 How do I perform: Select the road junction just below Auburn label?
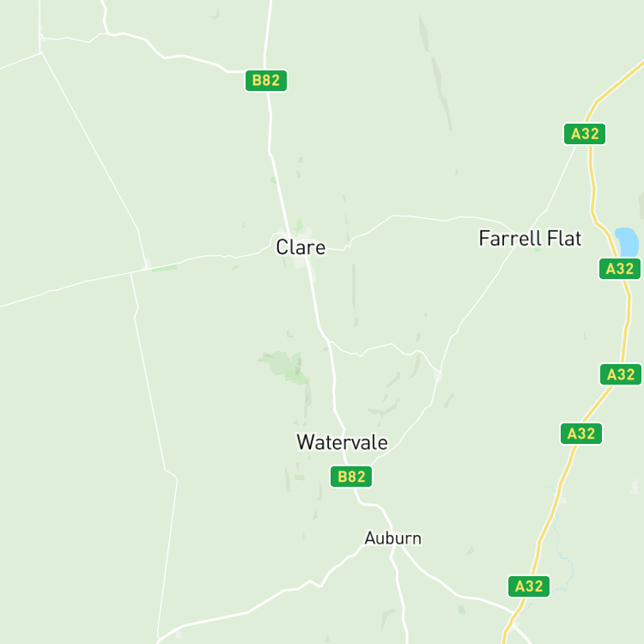point(393,547)
